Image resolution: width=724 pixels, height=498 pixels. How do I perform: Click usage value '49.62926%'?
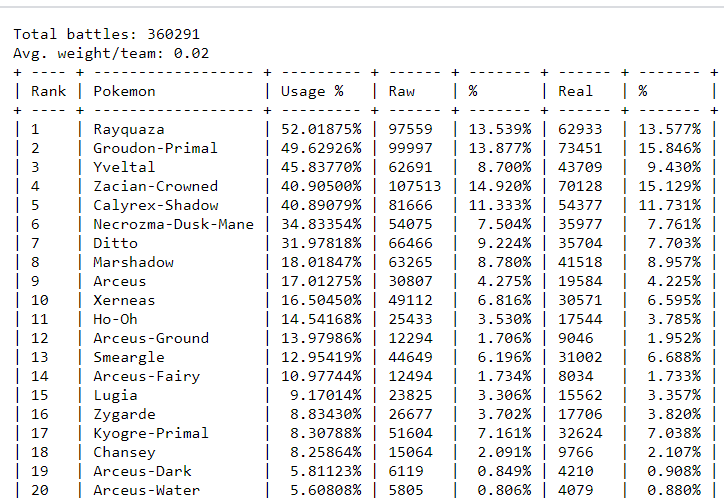321,148
